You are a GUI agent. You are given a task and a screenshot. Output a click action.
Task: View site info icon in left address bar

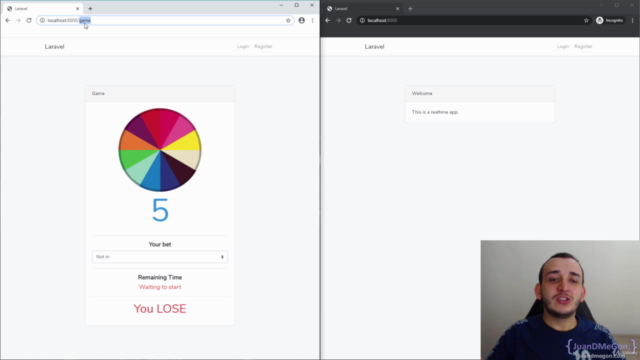pos(42,20)
